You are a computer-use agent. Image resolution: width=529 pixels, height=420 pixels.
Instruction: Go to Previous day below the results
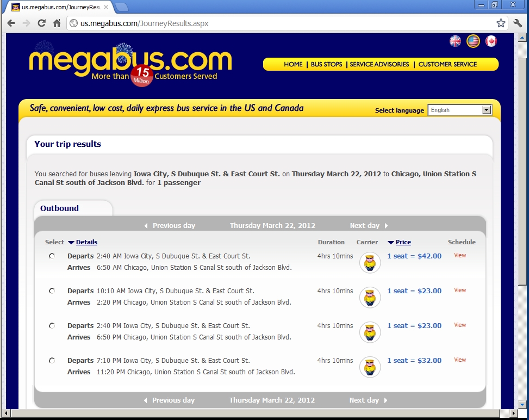coord(170,400)
